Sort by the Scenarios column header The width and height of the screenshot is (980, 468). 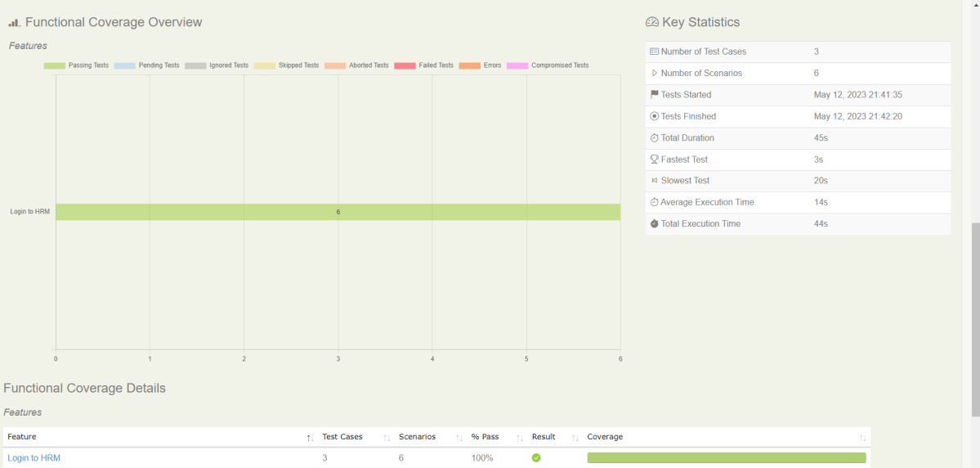417,437
